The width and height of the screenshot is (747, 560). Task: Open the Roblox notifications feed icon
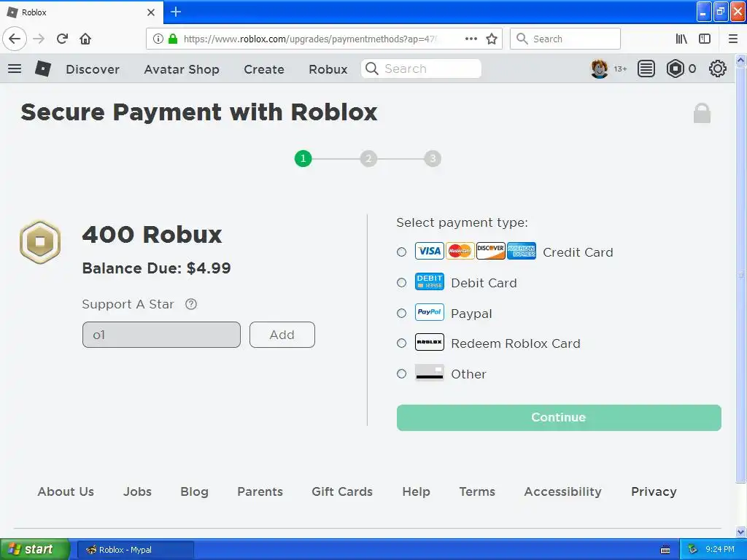(646, 69)
